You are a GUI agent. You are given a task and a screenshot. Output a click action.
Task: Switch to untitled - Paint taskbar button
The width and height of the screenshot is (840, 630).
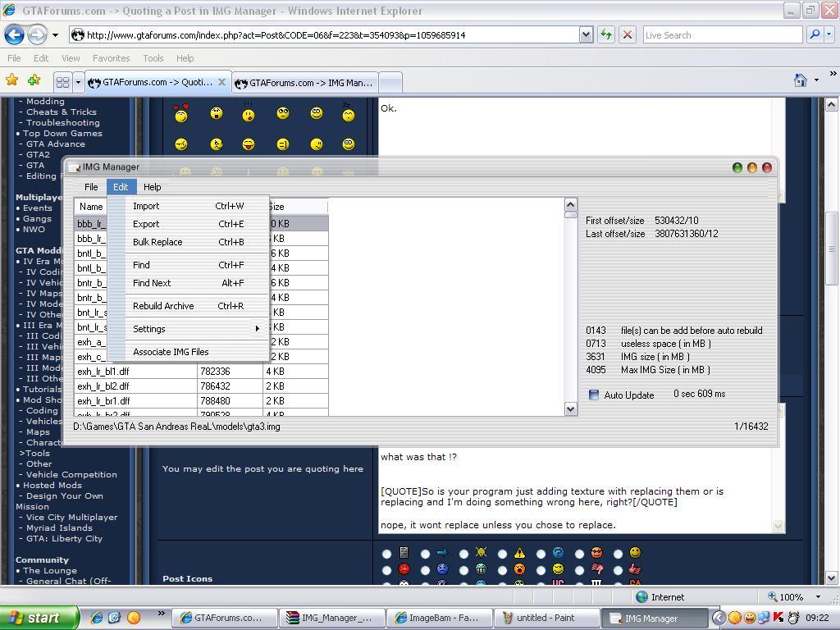546,618
